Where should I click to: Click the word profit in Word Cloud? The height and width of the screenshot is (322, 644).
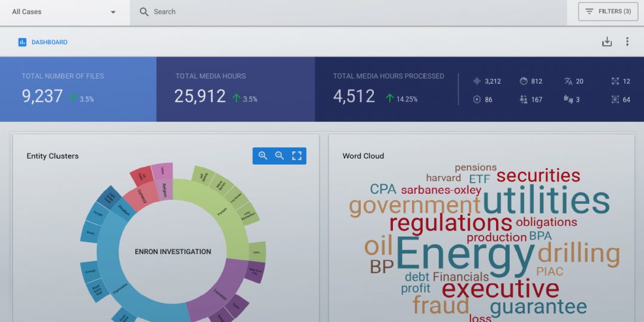[416, 289]
